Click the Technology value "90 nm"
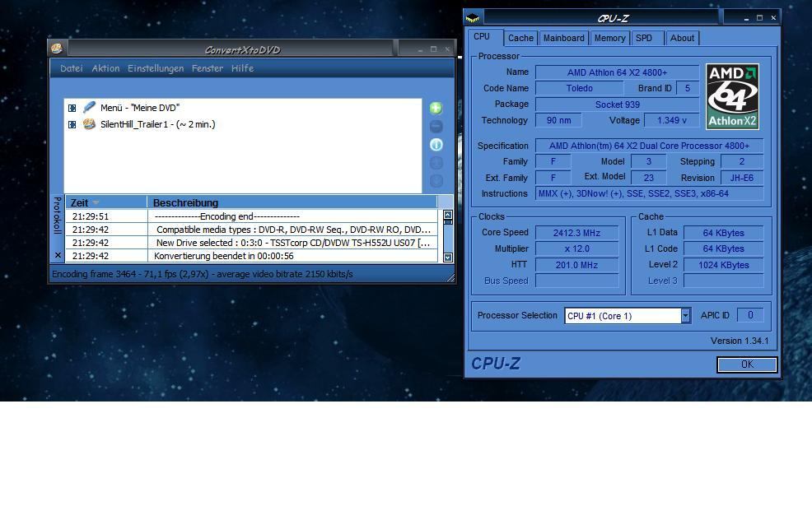812x506 pixels. pos(558,121)
